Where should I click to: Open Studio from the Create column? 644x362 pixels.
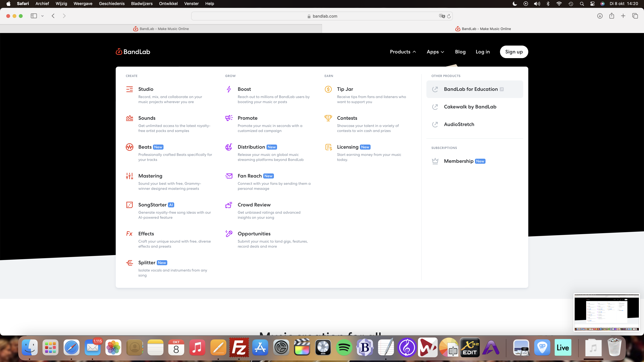(145, 89)
